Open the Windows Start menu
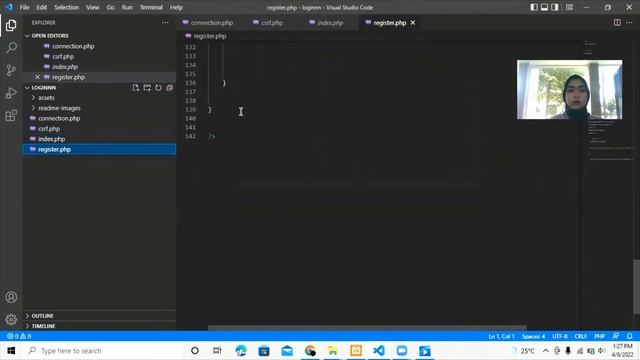 pyautogui.click(x=11, y=351)
